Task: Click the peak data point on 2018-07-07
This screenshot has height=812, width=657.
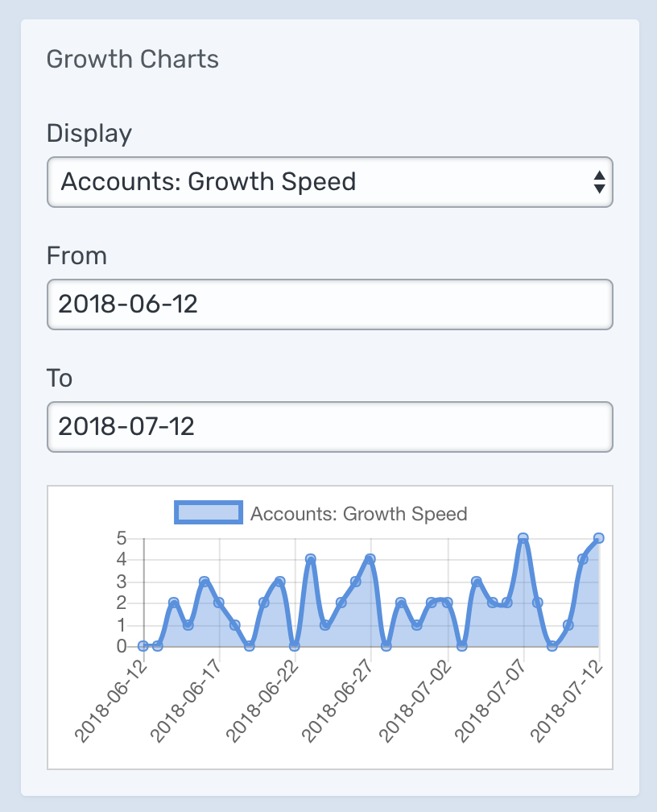Action: pos(523,538)
